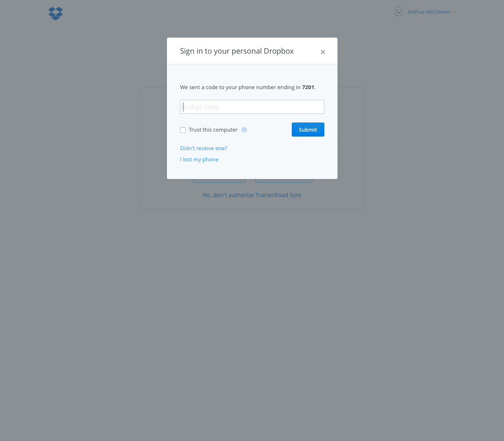Click the smiley avatar next to Joshua McCowen
The width and height of the screenshot is (504, 441).
click(x=399, y=12)
